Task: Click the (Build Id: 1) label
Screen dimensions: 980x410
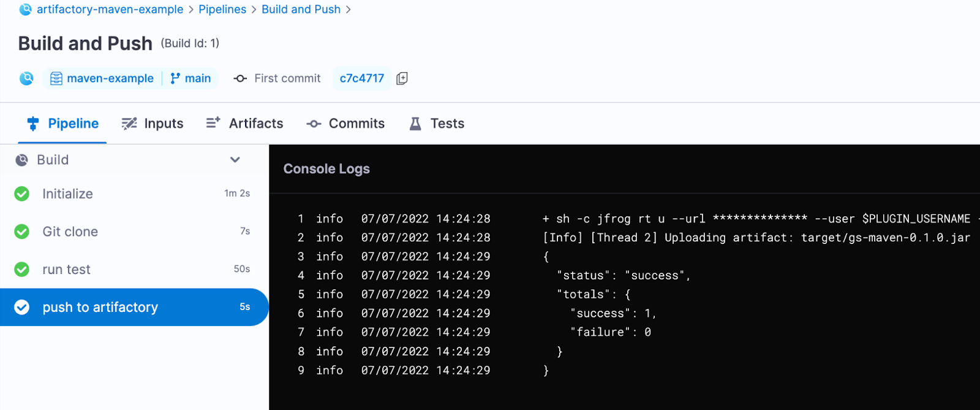Action: tap(190, 44)
